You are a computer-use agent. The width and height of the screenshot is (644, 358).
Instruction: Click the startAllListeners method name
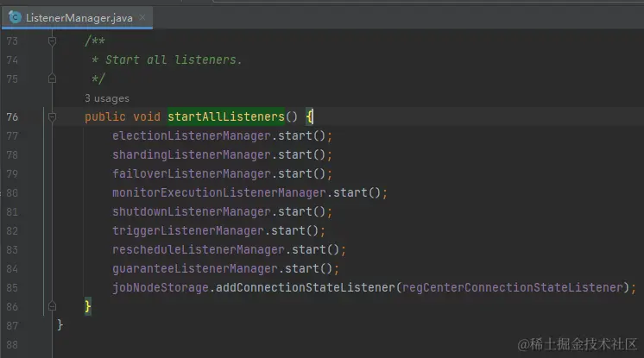[x=226, y=116]
